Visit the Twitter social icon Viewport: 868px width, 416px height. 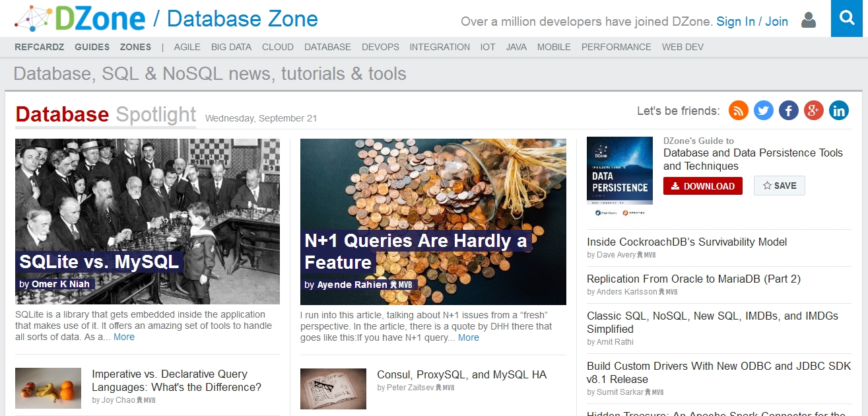[x=764, y=110]
